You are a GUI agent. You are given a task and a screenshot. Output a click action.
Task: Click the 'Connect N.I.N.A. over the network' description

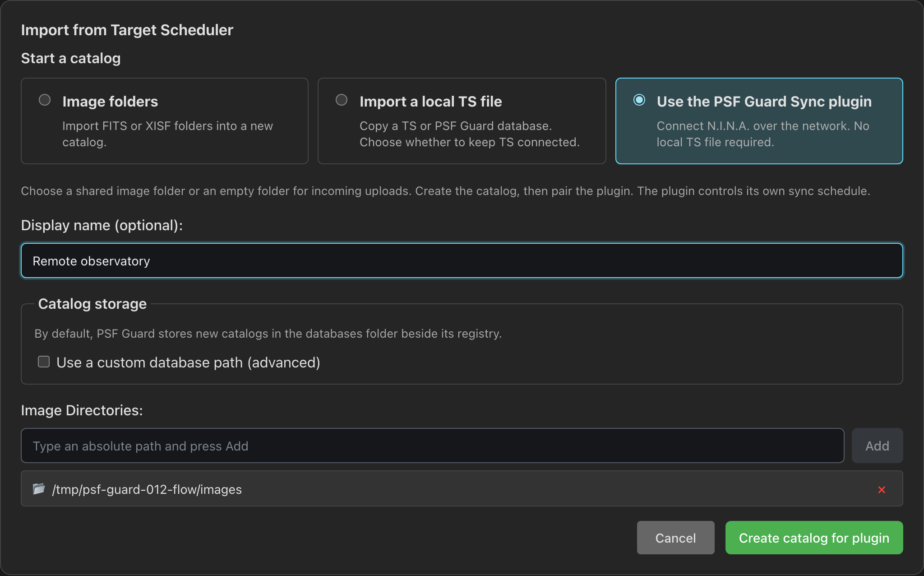[x=763, y=134]
